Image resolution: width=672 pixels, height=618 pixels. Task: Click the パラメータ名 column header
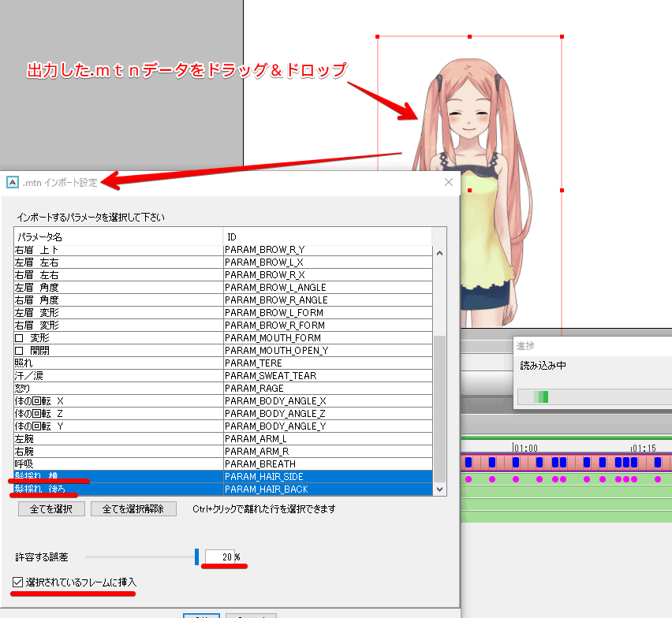(118, 236)
